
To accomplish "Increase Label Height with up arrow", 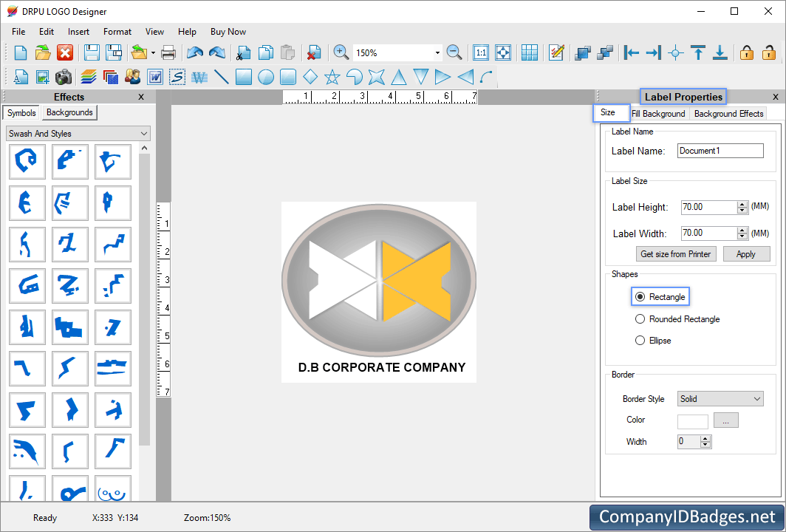I will (x=742, y=204).
